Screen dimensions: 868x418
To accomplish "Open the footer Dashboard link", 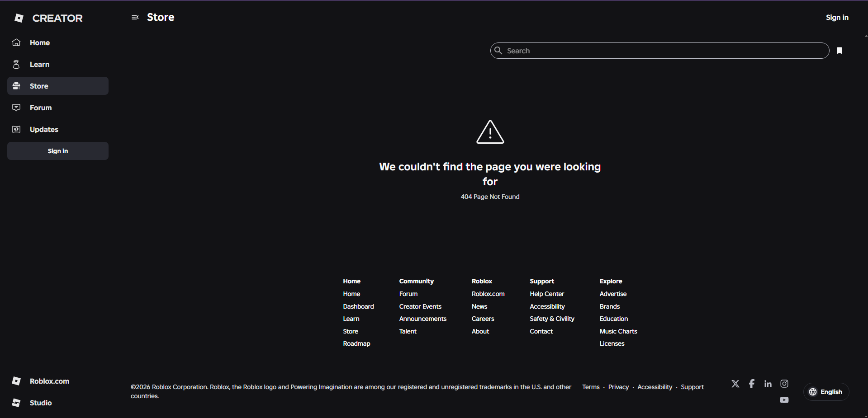I will coord(358,306).
